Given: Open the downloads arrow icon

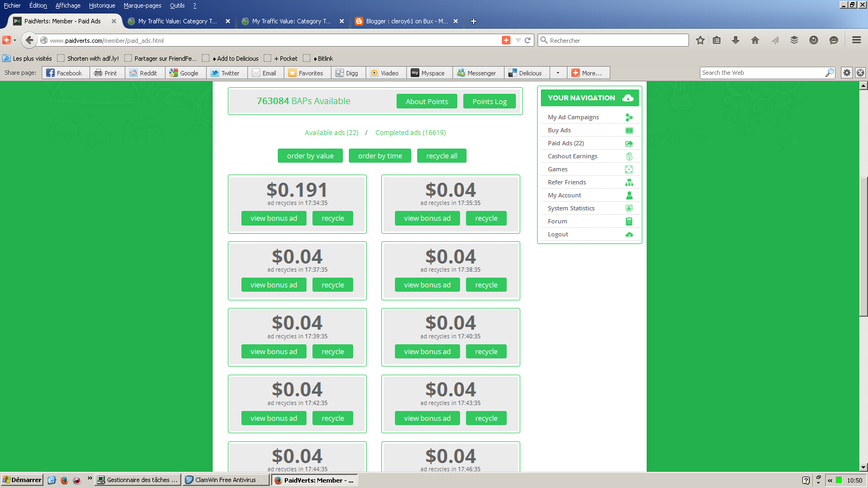Looking at the screenshot, I should tap(736, 40).
